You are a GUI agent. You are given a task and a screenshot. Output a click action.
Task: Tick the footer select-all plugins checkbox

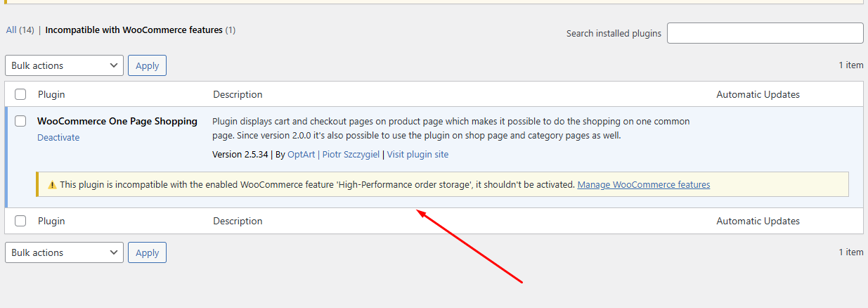(20, 221)
